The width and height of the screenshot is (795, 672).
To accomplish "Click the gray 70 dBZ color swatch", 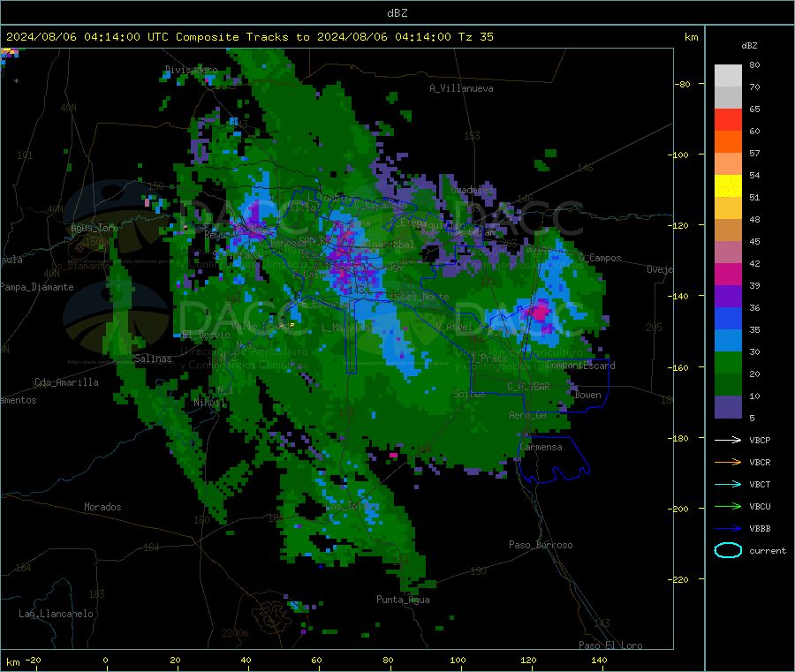I will (728, 97).
